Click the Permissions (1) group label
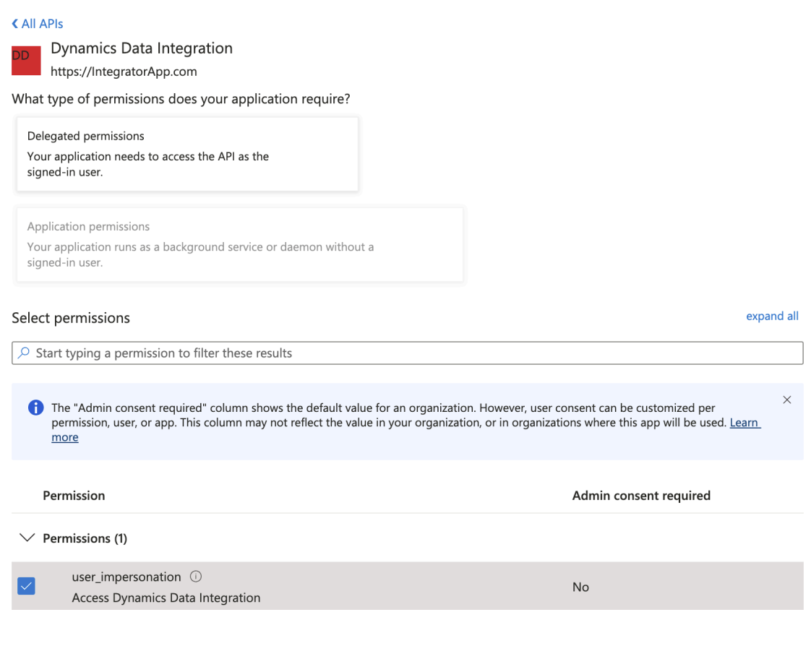 coord(85,538)
